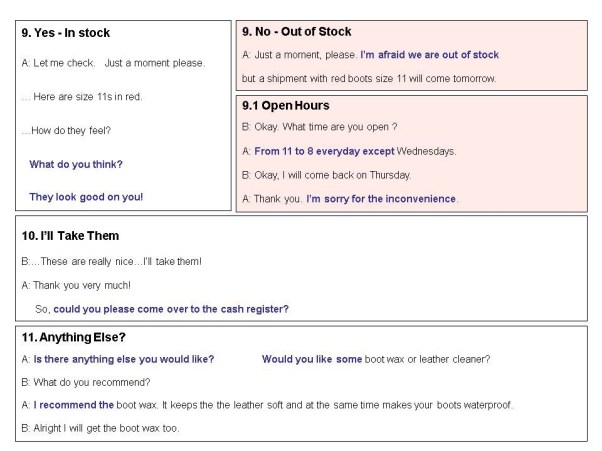This screenshot has width=602, height=451.
Task: Click 'Would you like some' phrase
Action: click(x=311, y=358)
